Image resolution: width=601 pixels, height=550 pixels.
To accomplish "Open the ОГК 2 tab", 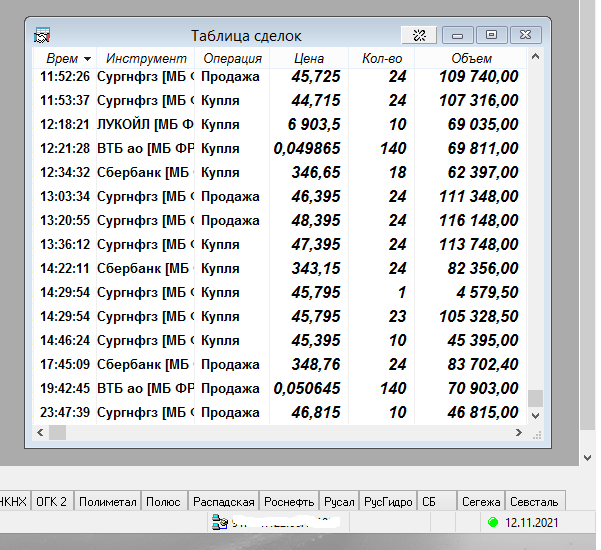I will click(x=52, y=501).
